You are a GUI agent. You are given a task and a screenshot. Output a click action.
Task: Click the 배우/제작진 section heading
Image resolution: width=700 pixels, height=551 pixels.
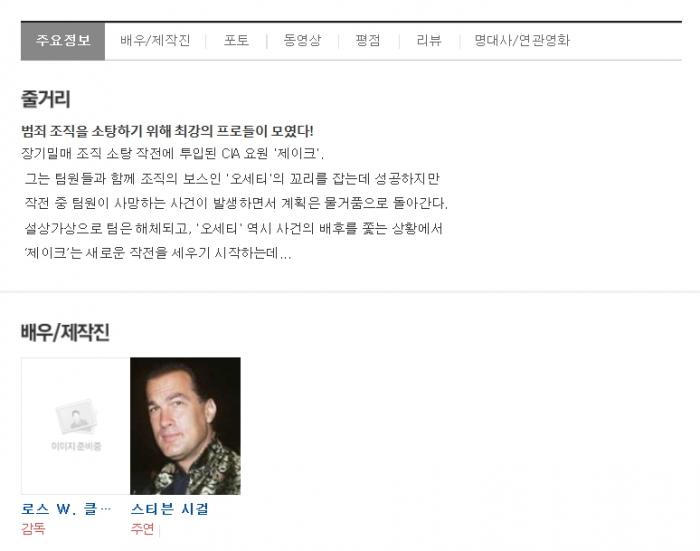(65, 332)
